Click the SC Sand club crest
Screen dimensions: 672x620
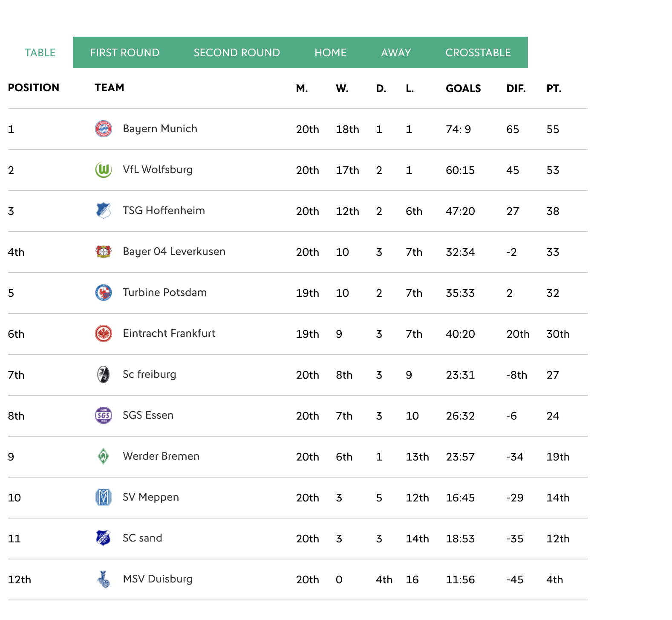(x=104, y=538)
